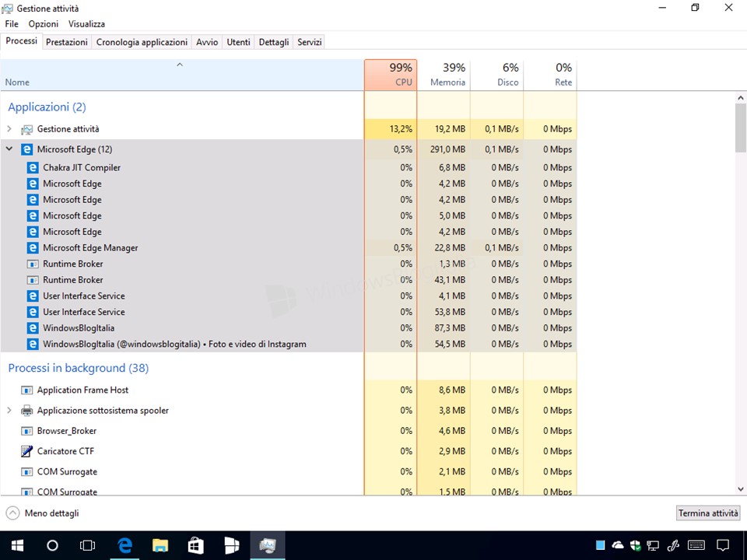Open the Utenti tab
The image size is (747, 560).
239,42
